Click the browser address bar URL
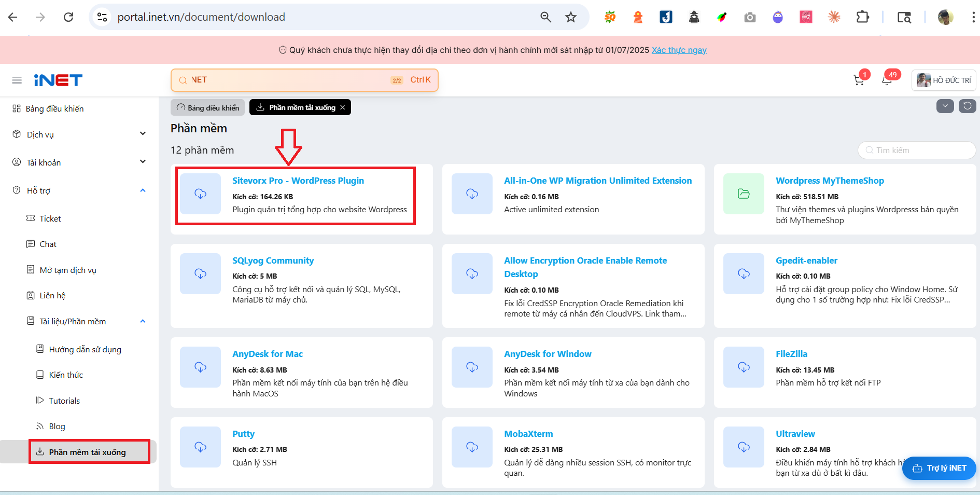This screenshot has height=495, width=980. [201, 17]
